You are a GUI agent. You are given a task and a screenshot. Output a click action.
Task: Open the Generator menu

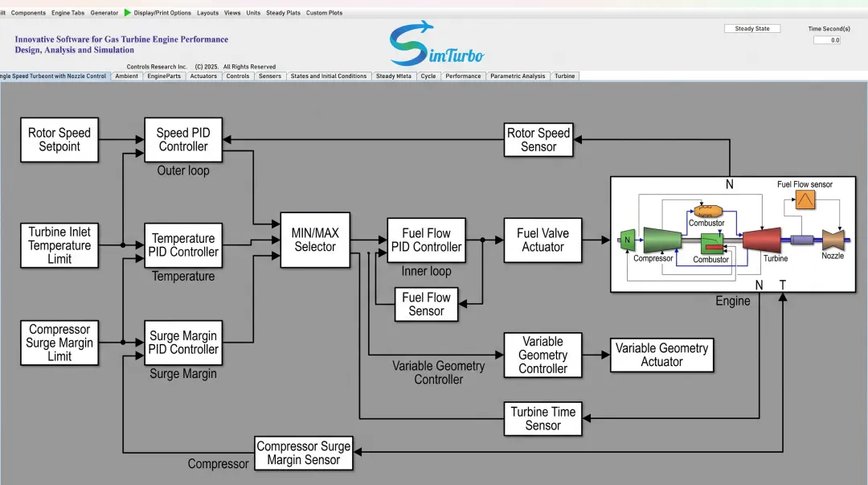tap(104, 13)
